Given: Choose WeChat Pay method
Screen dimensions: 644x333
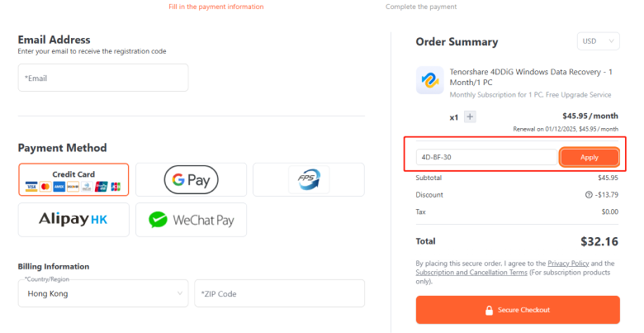Looking at the screenshot, I should [191, 220].
